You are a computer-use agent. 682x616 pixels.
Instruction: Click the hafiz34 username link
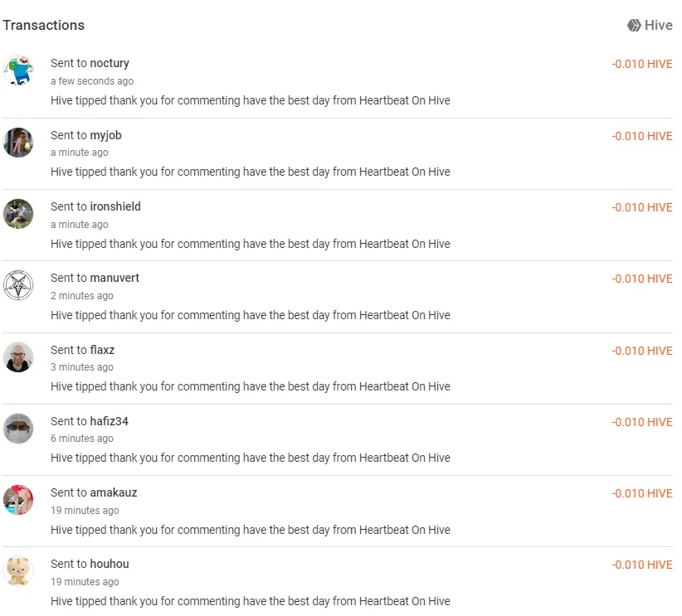[x=110, y=421]
